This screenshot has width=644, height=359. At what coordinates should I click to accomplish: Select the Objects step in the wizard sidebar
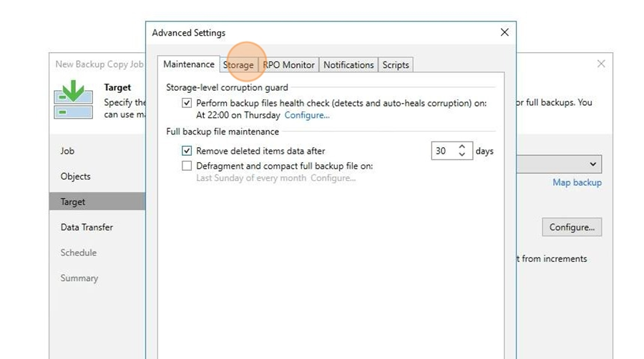pos(76,177)
